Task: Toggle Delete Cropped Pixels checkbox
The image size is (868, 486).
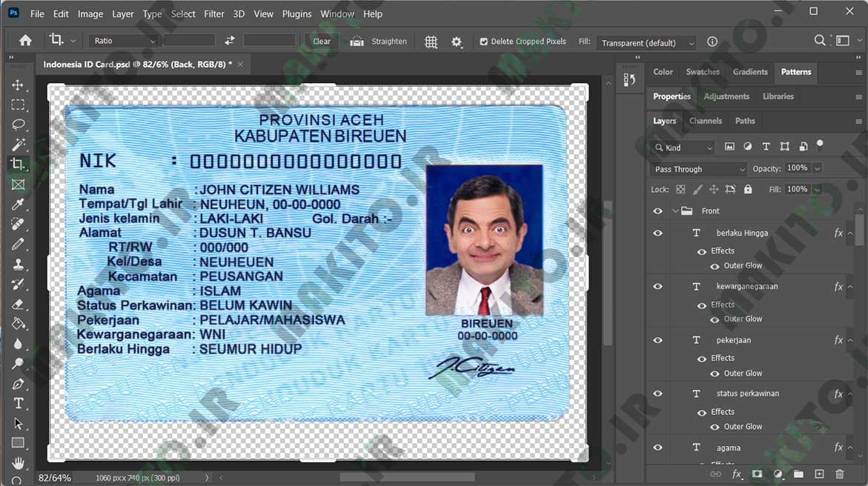Action: click(x=484, y=41)
